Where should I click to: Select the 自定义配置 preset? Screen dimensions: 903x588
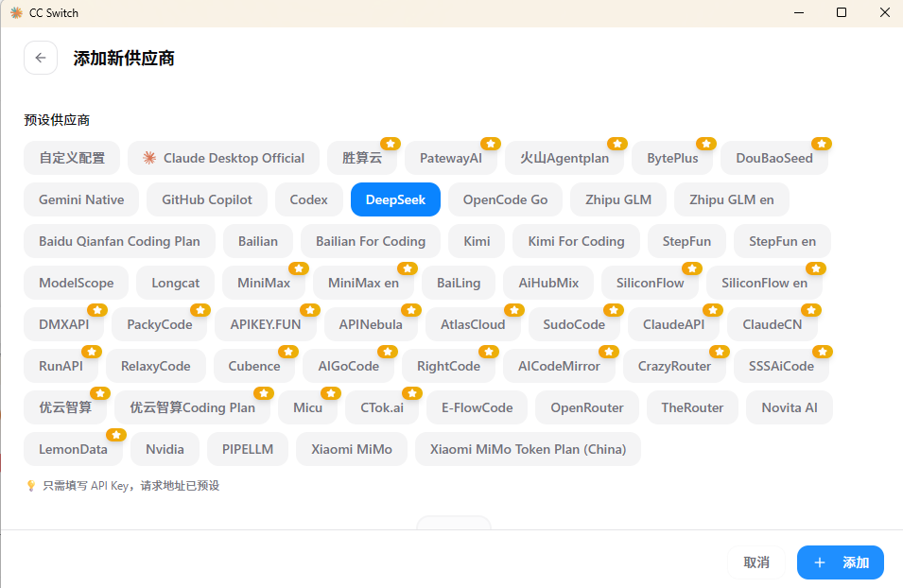[x=72, y=158]
